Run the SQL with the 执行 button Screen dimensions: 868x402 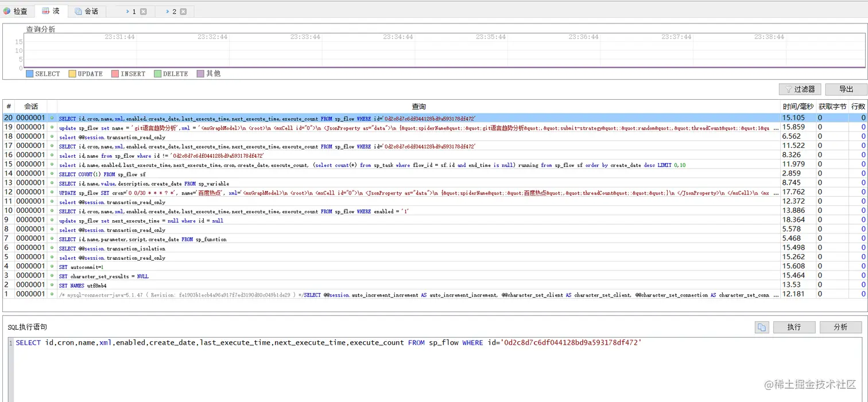click(794, 327)
